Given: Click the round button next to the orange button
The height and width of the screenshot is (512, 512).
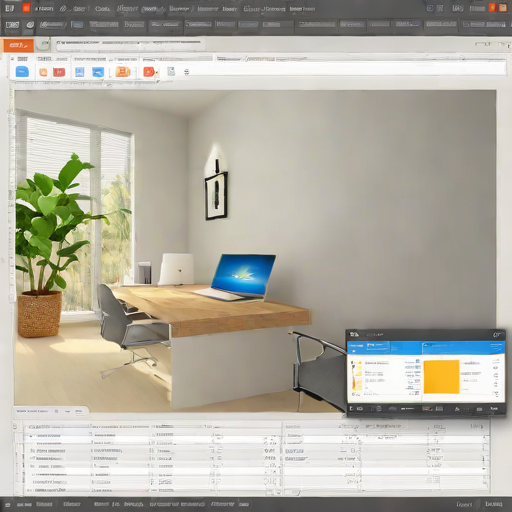Looking at the screenshot, I should (x=43, y=45).
